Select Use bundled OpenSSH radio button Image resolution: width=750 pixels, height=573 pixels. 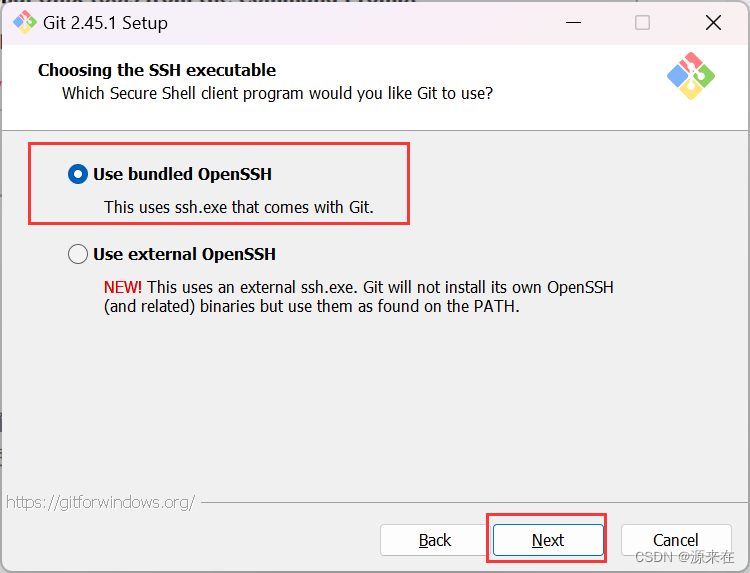pos(78,174)
